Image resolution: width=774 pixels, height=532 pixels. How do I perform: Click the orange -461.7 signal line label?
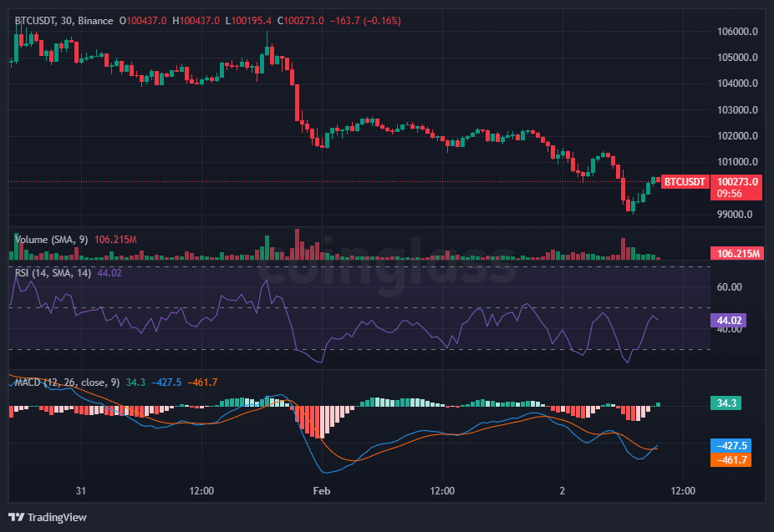point(728,459)
